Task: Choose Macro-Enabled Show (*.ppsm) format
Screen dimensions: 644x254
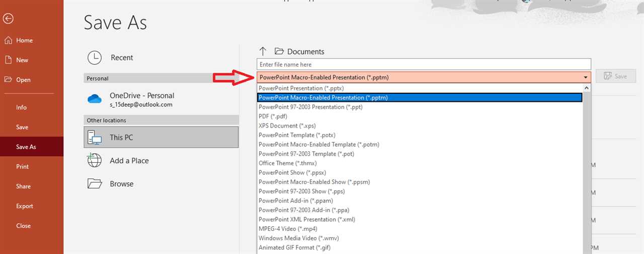Action: (x=419, y=182)
